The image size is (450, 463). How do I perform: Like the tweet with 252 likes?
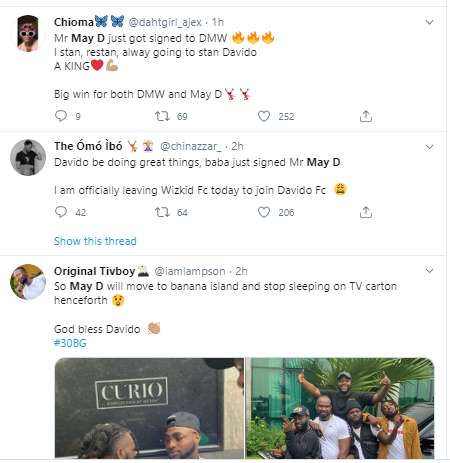[x=264, y=116]
